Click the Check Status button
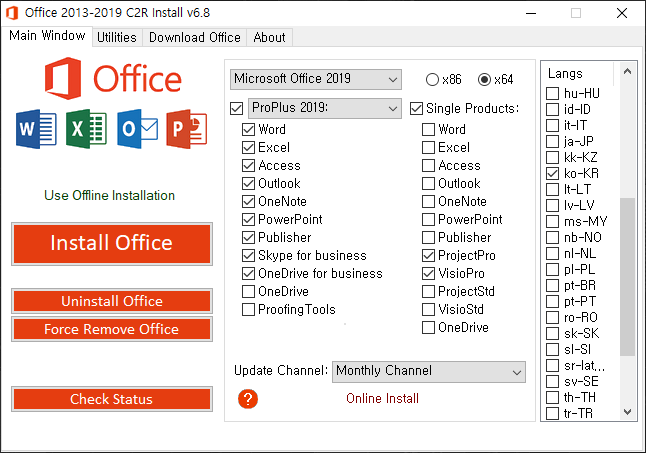Screen dimensions: 646x453 (112, 399)
